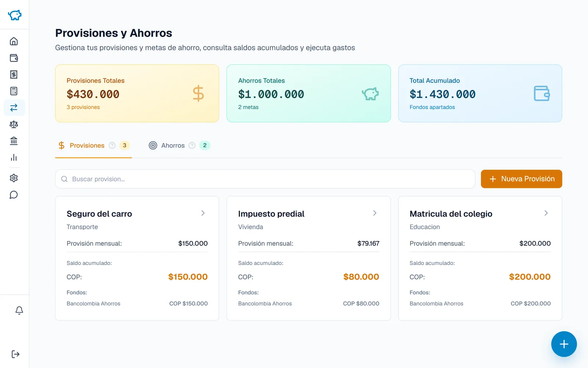Open the bank building sidebar icon
The width and height of the screenshot is (588, 368).
coord(14,141)
